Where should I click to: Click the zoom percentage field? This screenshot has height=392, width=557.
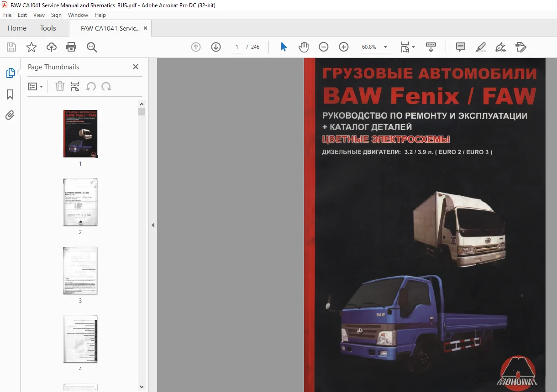[369, 47]
